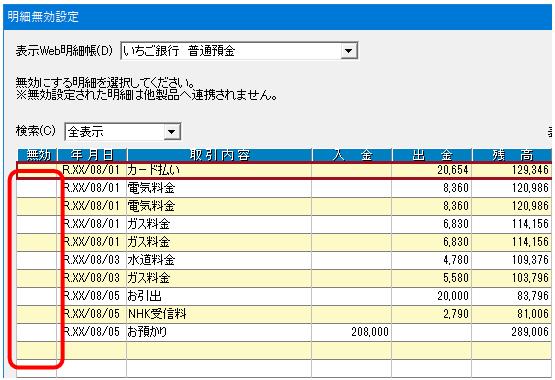This screenshot has height=380, width=555.
Task: Select the NHK受信料 transaction text
Action: [157, 314]
